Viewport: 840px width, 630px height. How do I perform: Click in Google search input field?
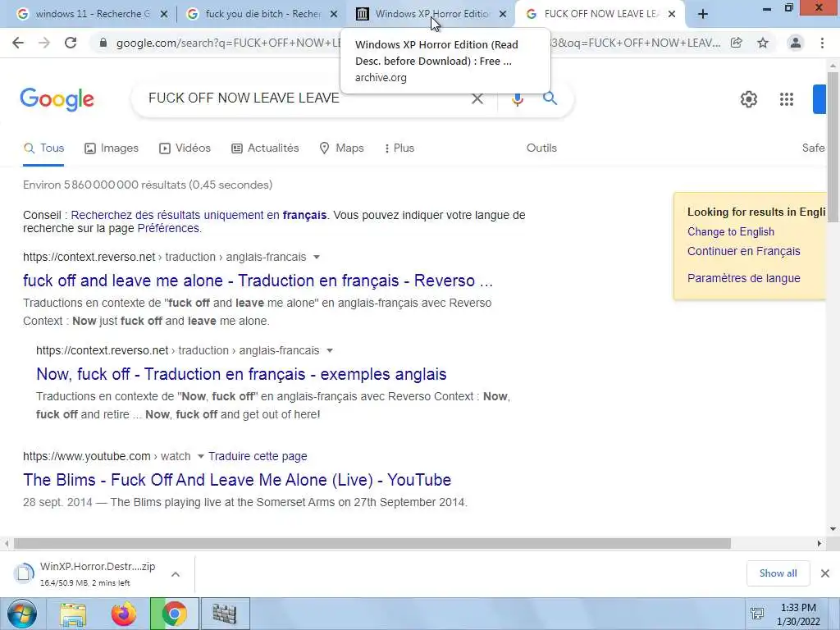[x=305, y=98]
